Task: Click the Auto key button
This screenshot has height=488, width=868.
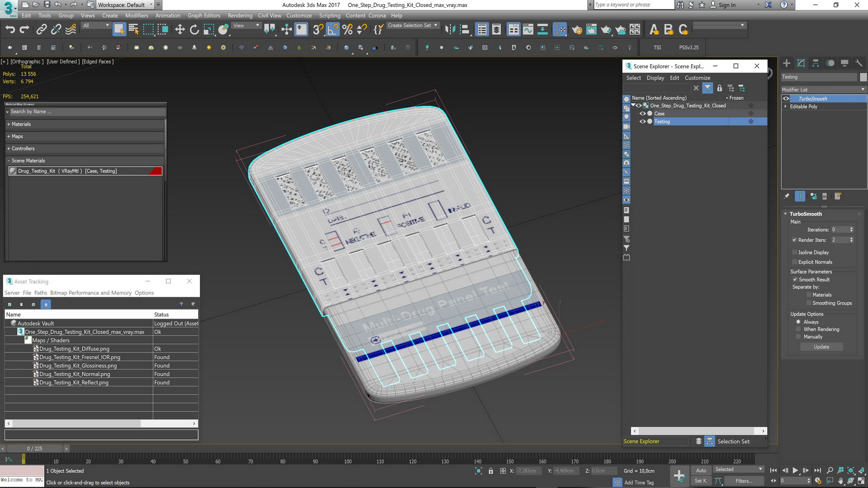Action: click(701, 470)
